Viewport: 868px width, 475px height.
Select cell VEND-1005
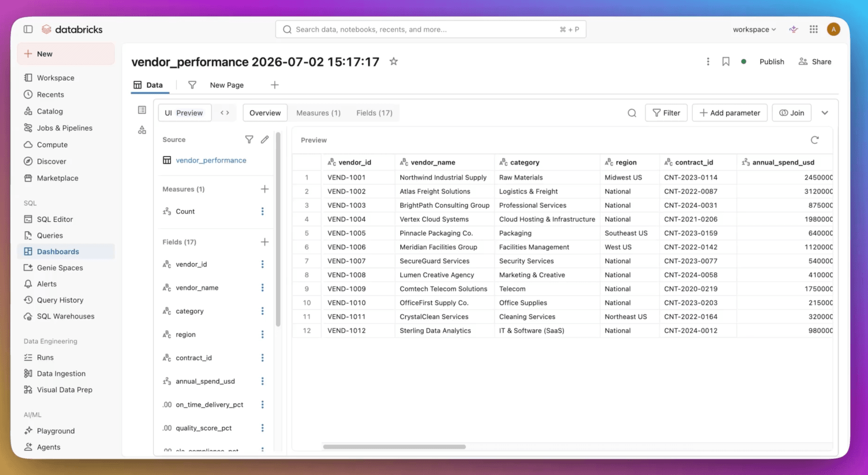[x=358, y=233]
